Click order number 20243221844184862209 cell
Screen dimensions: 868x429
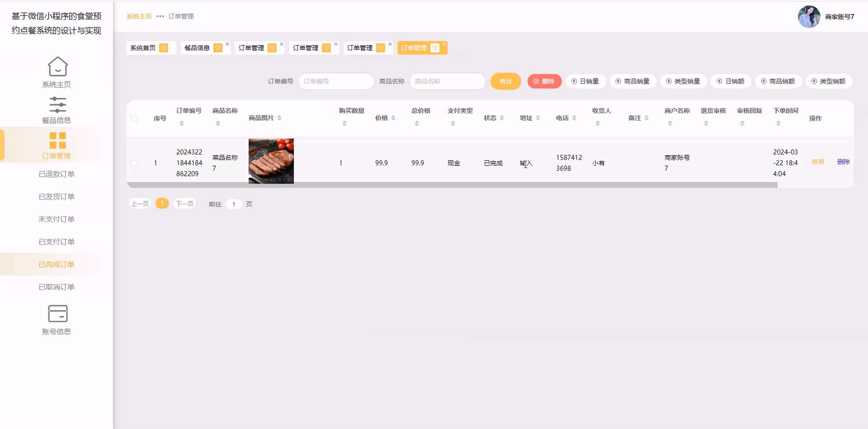coord(189,163)
